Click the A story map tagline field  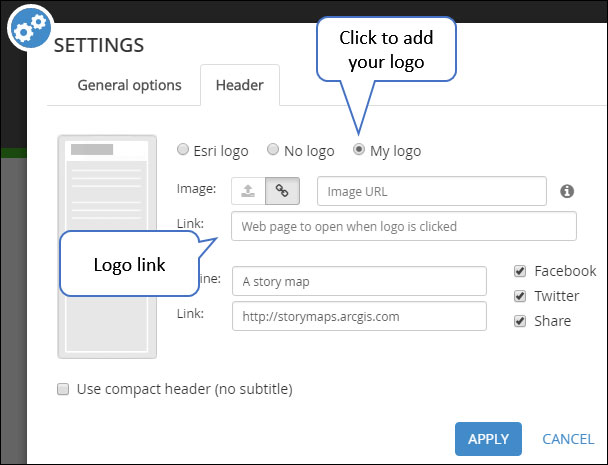359,281
